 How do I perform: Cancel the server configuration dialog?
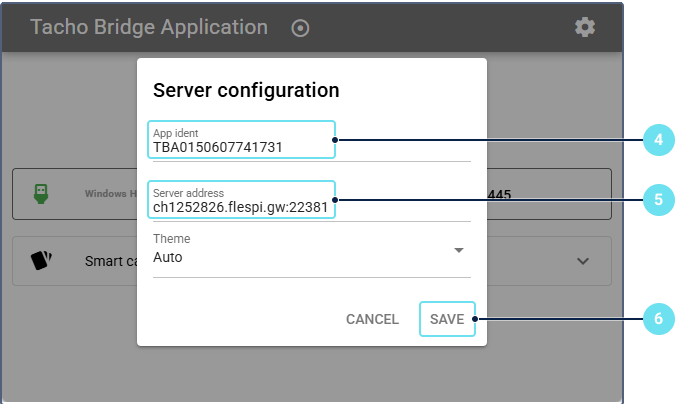(x=372, y=319)
